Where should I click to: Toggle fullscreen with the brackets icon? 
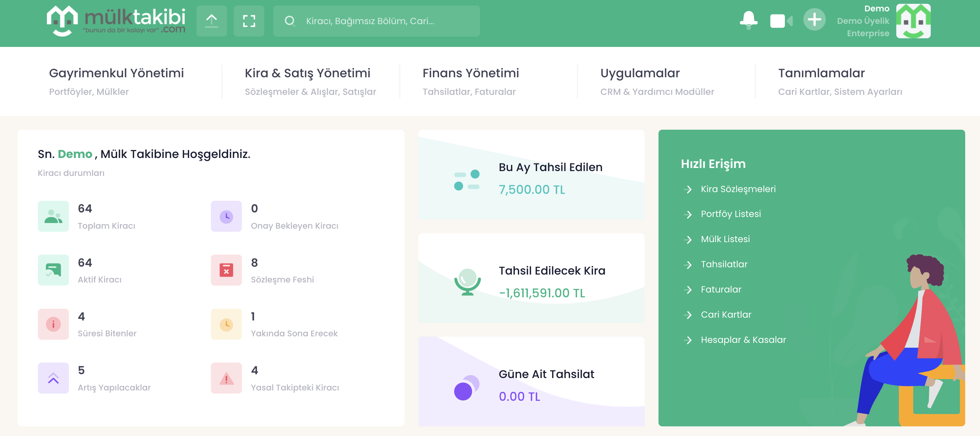(249, 21)
